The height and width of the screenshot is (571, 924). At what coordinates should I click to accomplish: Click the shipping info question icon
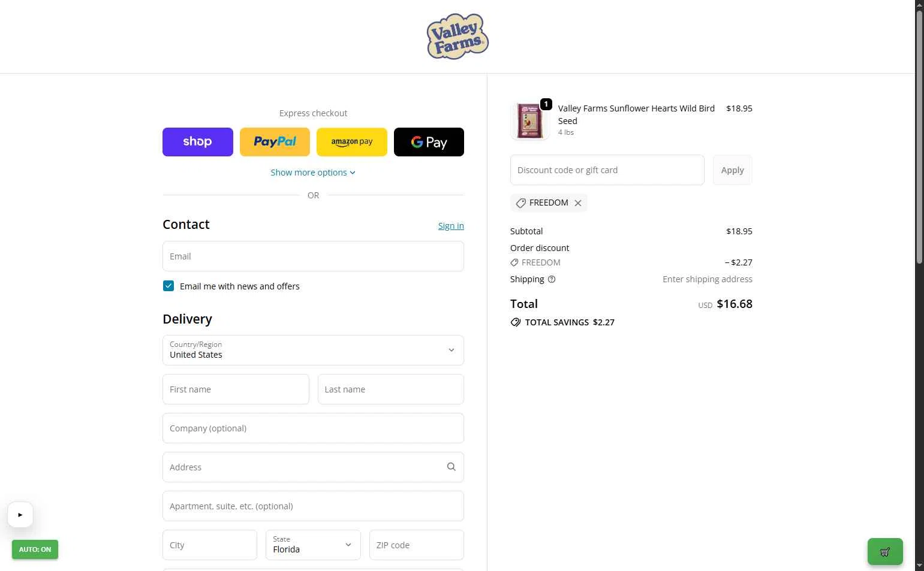552,279
